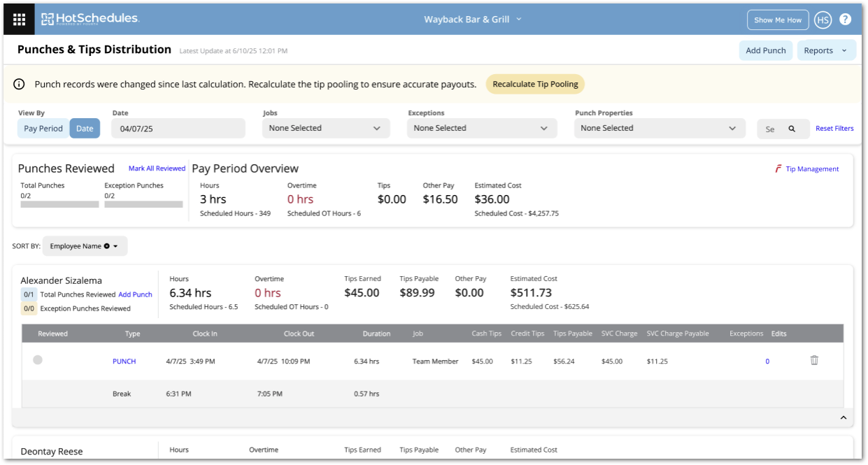
Task: Click the HotSchedules logo
Action: pyautogui.click(x=90, y=19)
